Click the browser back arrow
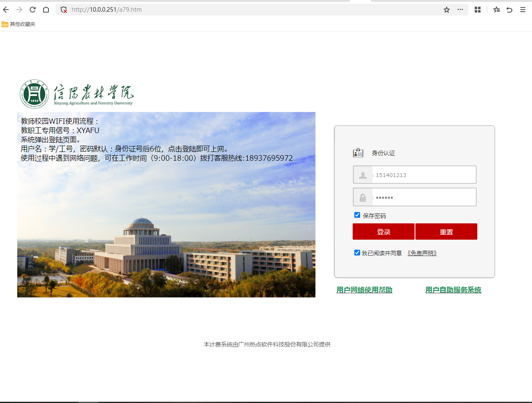The height and width of the screenshot is (403, 532). pyautogui.click(x=6, y=10)
